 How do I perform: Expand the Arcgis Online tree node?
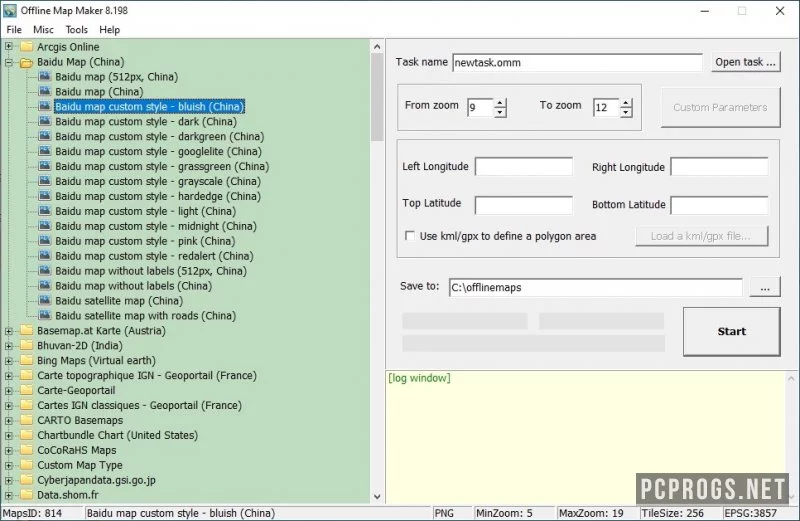[9, 46]
